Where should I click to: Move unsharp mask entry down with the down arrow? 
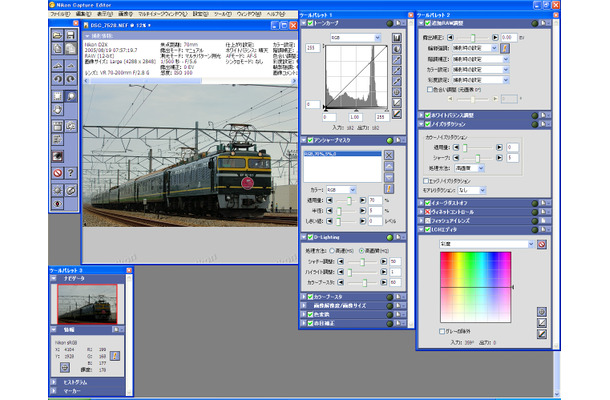(389, 177)
